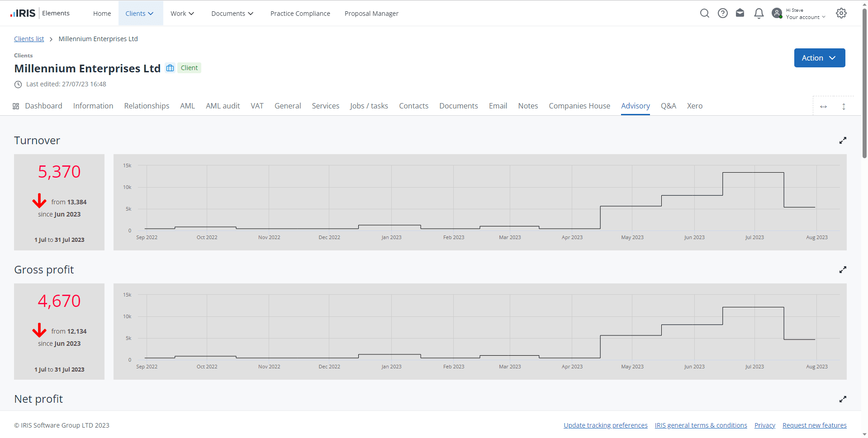868x438 pixels.
Task: Open the Documents dropdown in top navigation
Action: pos(232,14)
